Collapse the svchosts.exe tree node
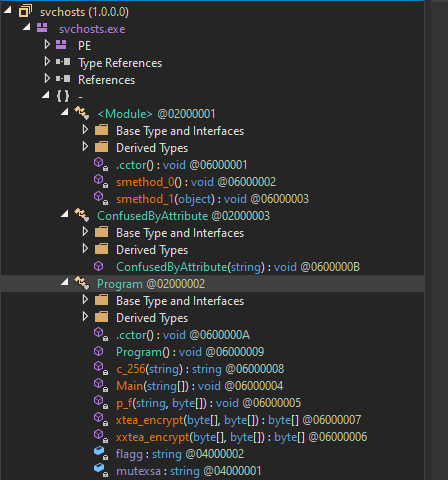This screenshot has width=448, height=480. [27, 27]
